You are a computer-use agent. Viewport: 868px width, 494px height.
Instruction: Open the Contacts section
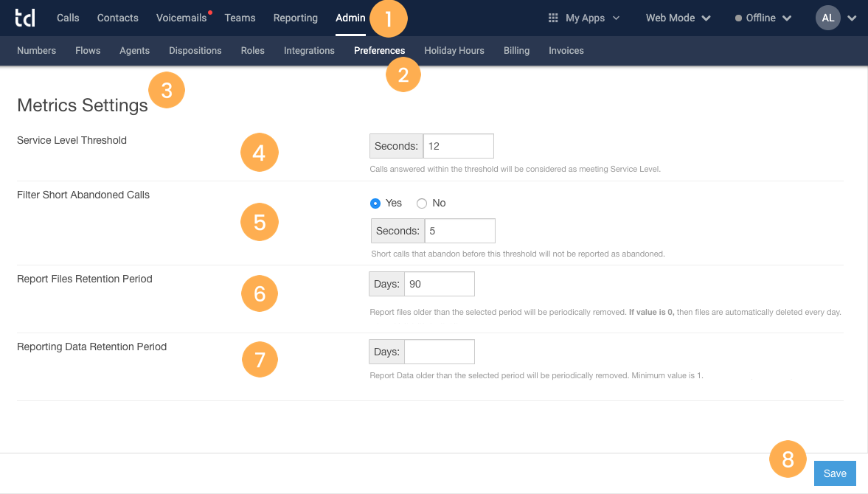117,17
